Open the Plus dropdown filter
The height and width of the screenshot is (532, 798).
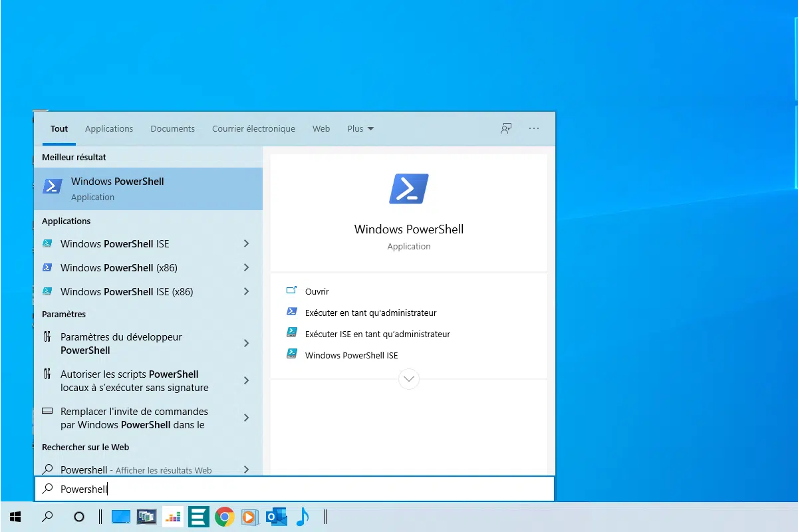click(x=360, y=128)
